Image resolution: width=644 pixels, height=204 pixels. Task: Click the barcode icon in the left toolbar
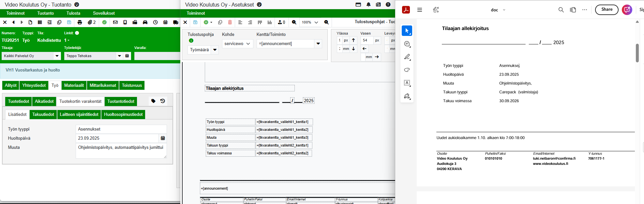click(x=40, y=22)
